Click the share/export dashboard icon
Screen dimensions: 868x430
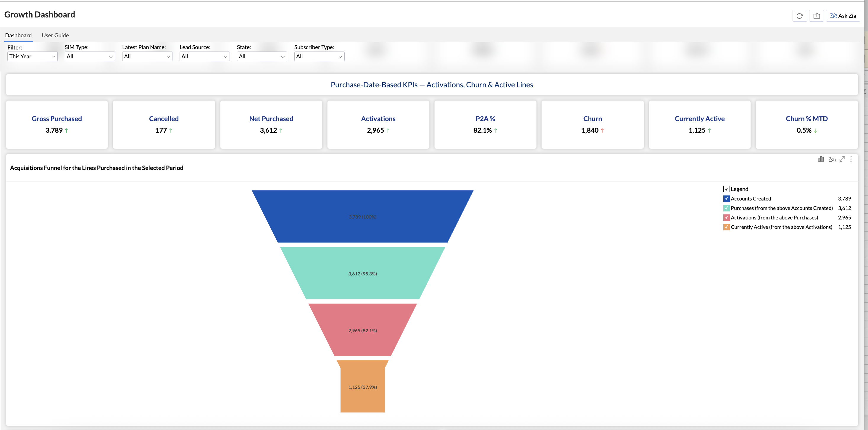[816, 16]
